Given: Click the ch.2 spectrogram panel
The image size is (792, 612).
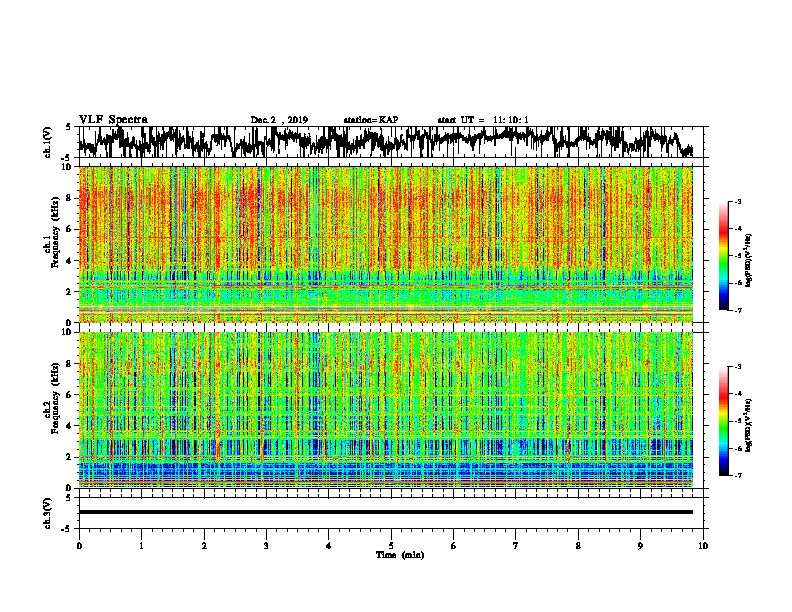Looking at the screenshot, I should pyautogui.click(x=385, y=410).
